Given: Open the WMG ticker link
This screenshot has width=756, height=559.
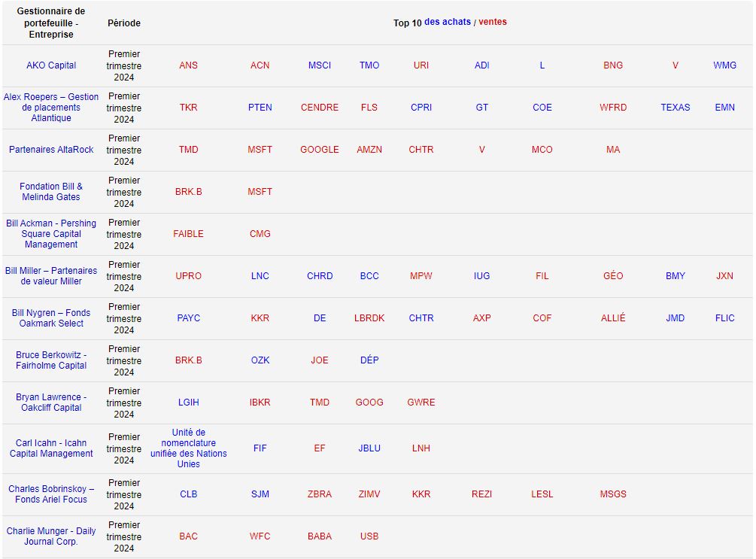Looking at the screenshot, I should click(724, 65).
